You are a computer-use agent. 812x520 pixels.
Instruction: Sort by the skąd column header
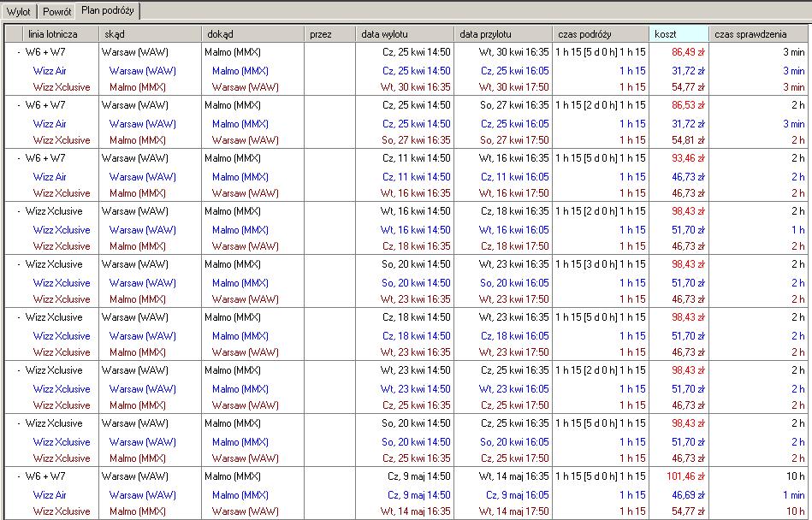point(151,34)
